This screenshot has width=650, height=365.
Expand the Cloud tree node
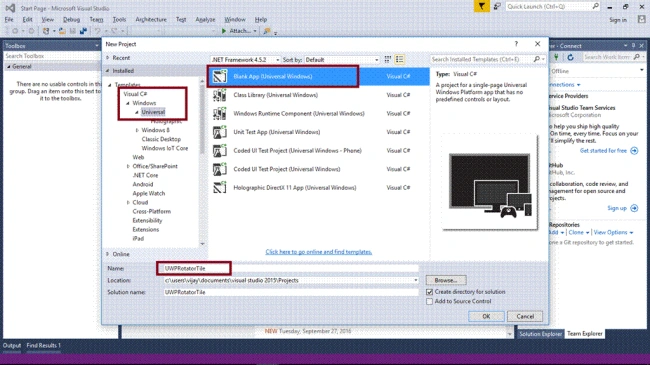(x=128, y=202)
